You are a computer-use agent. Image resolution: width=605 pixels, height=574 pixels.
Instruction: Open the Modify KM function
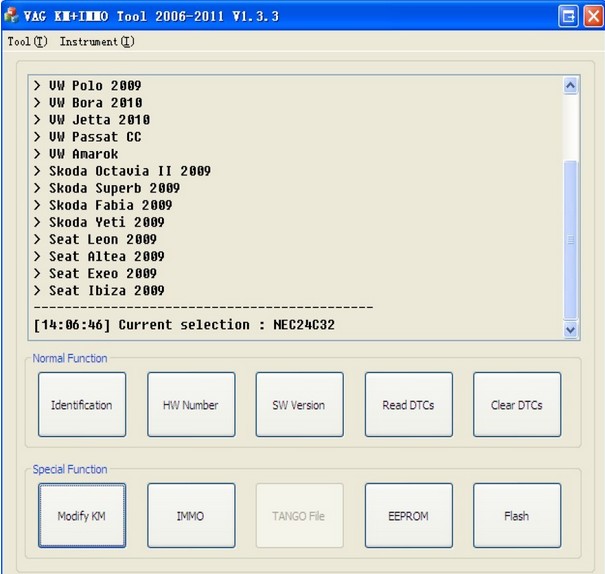point(82,515)
